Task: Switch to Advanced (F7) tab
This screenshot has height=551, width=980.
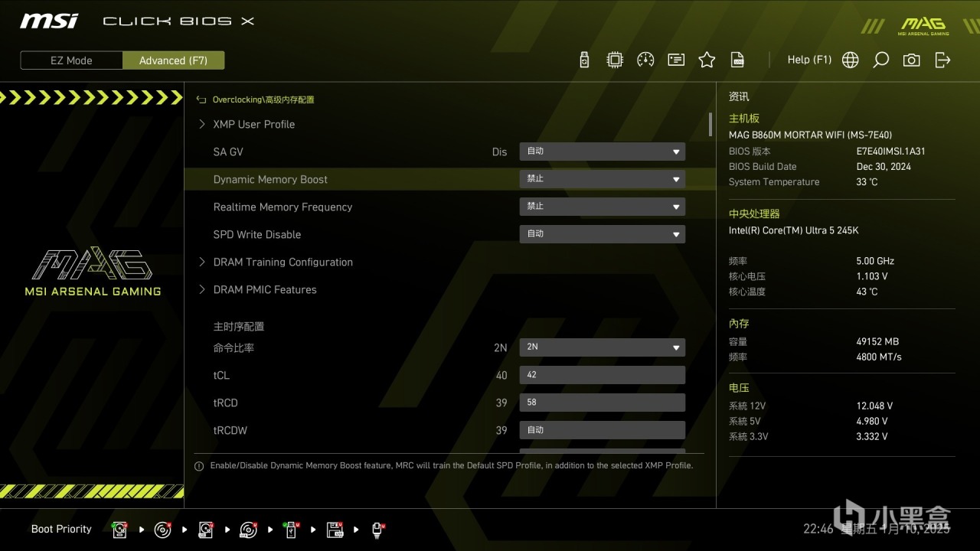Action: click(173, 60)
